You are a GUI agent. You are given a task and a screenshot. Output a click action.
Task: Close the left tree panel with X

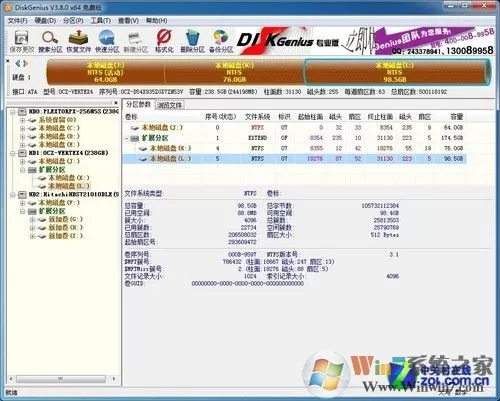coord(116,103)
